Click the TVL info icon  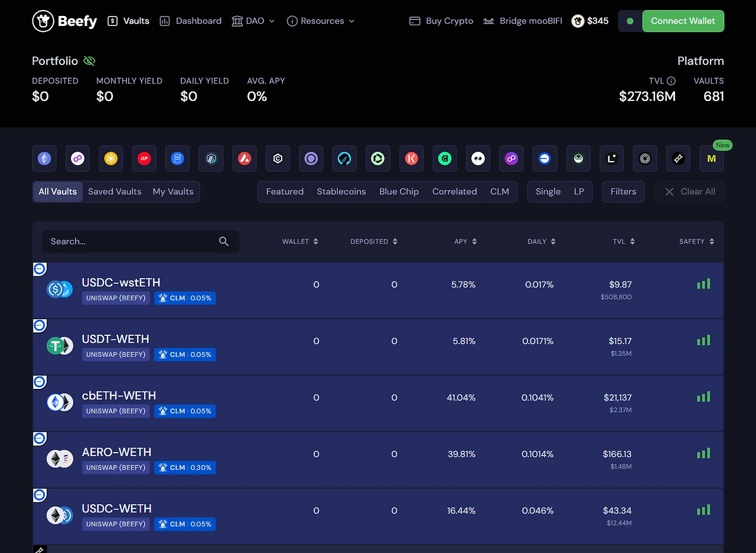(x=670, y=81)
